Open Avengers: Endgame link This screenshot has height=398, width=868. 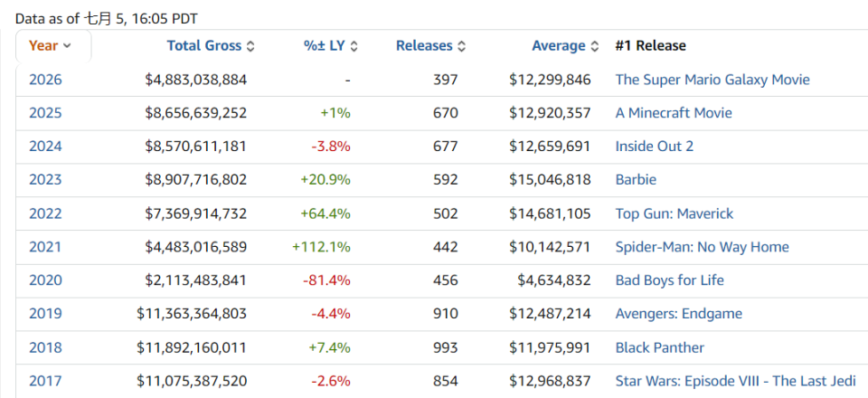679,314
